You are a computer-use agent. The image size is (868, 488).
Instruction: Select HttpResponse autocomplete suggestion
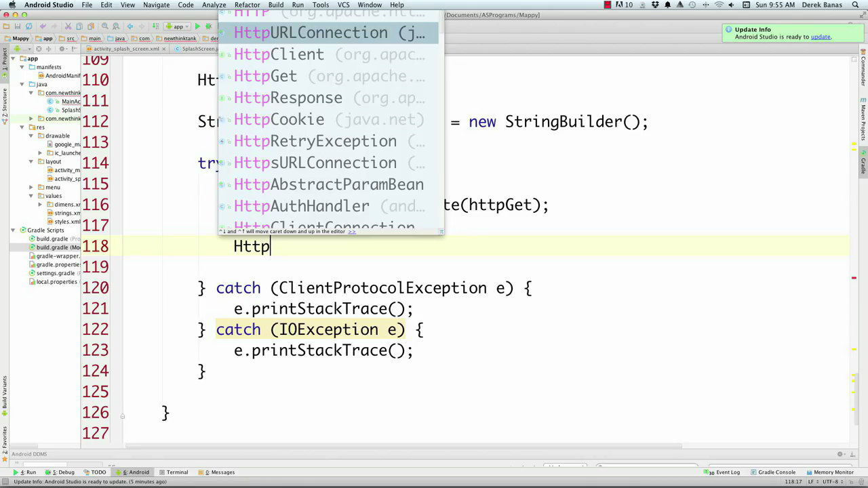click(329, 98)
